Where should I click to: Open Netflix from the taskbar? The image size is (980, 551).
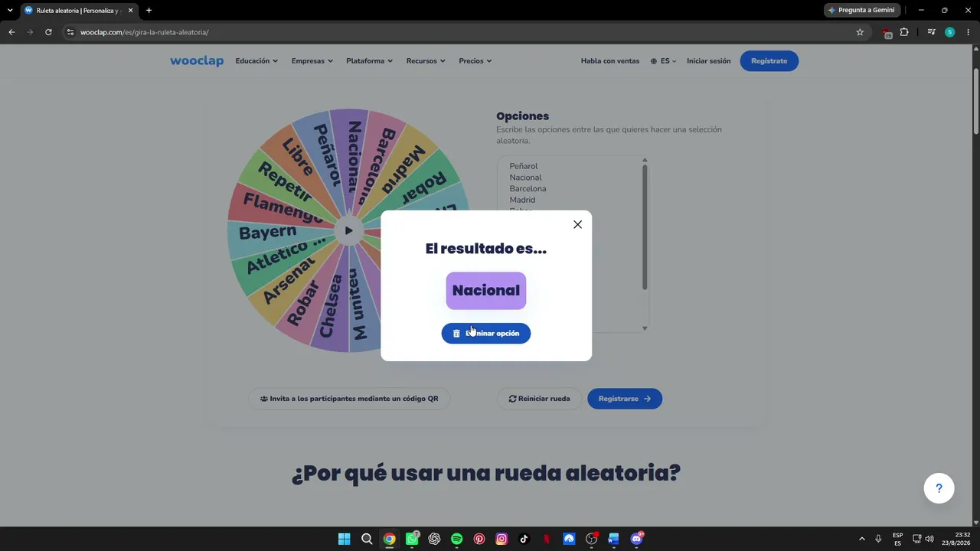coord(547,539)
